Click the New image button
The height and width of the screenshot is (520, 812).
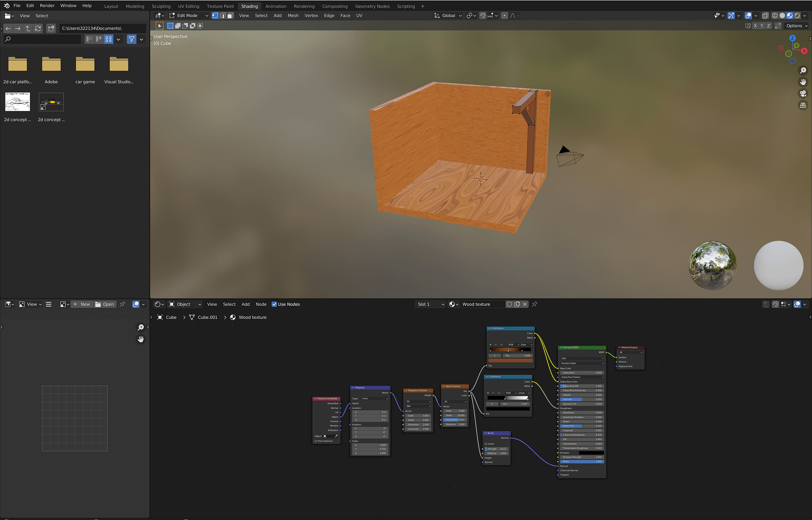82,304
